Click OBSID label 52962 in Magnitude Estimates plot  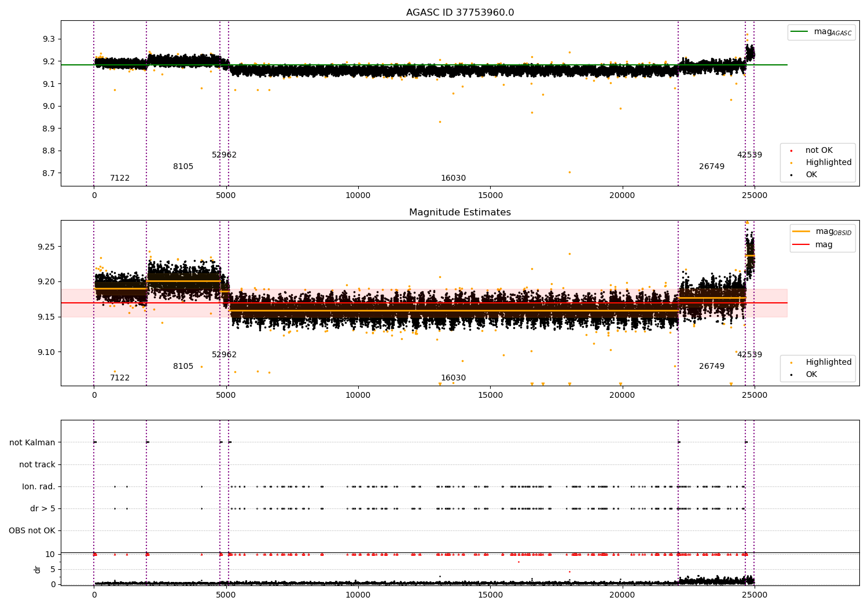pos(225,355)
